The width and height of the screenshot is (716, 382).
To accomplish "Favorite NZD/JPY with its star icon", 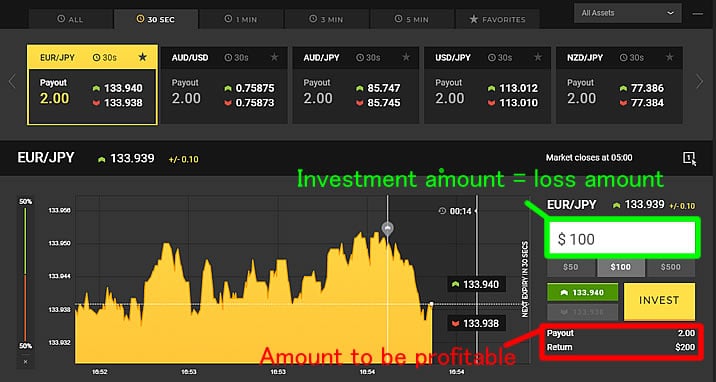I will coord(669,57).
